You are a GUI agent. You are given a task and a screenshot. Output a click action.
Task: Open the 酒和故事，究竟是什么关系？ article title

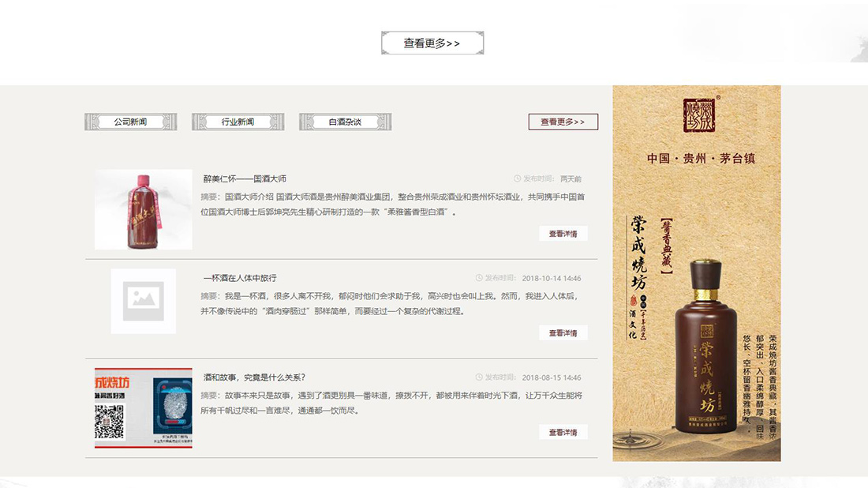254,377
